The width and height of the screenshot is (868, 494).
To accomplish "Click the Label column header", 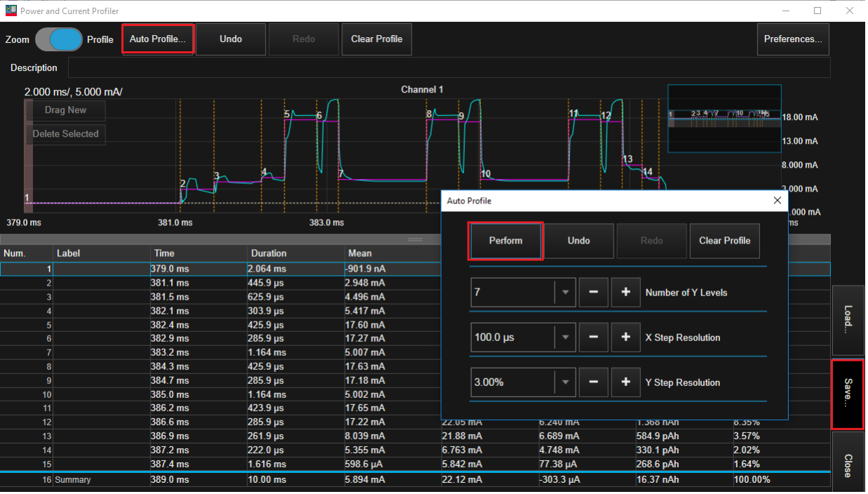I will (102, 253).
